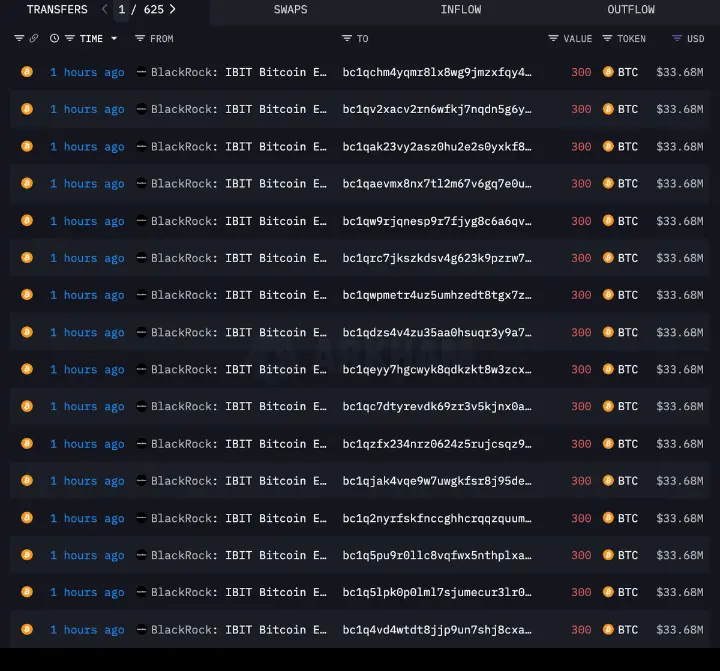Open the TO column filter icon

pos(347,38)
